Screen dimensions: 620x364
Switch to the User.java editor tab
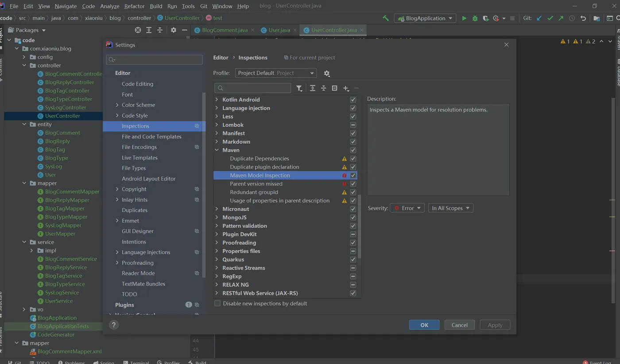[279, 30]
